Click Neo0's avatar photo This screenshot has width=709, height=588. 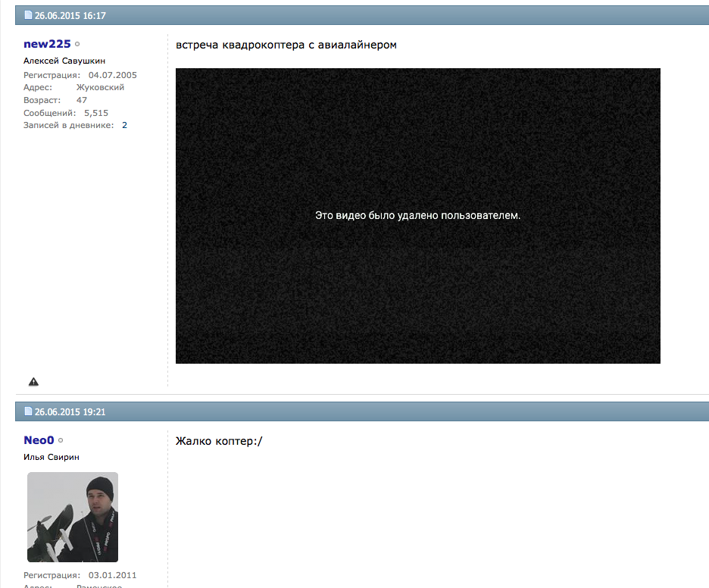point(73,518)
